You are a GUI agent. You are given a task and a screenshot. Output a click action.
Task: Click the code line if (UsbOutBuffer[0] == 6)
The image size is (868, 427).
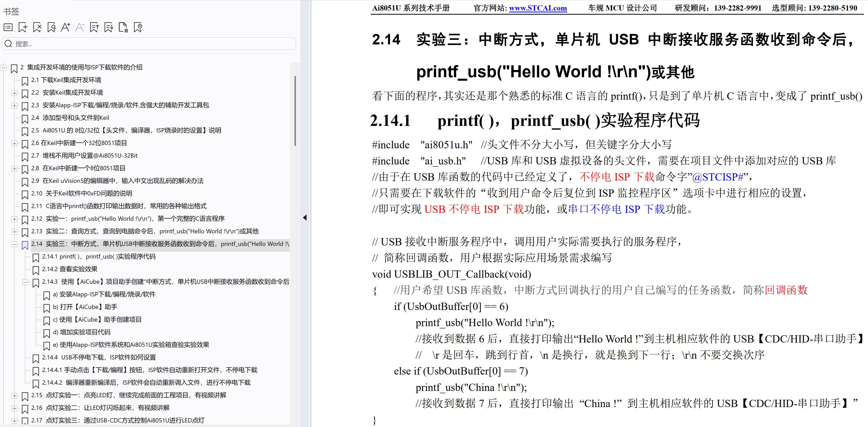[451, 306]
